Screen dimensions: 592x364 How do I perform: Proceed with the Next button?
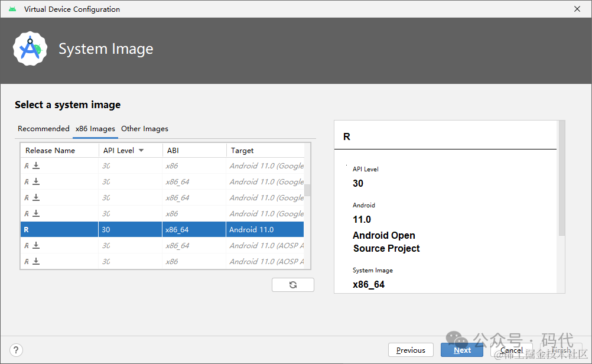pos(462,350)
